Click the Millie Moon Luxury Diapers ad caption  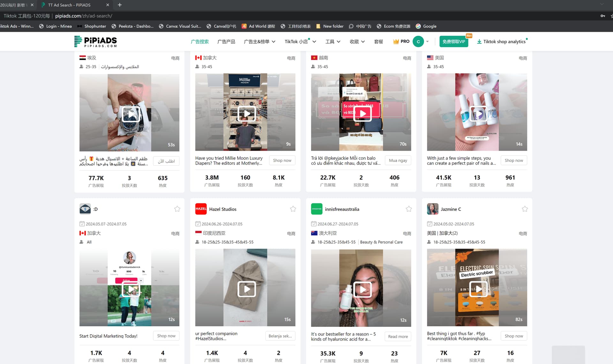pos(229,161)
